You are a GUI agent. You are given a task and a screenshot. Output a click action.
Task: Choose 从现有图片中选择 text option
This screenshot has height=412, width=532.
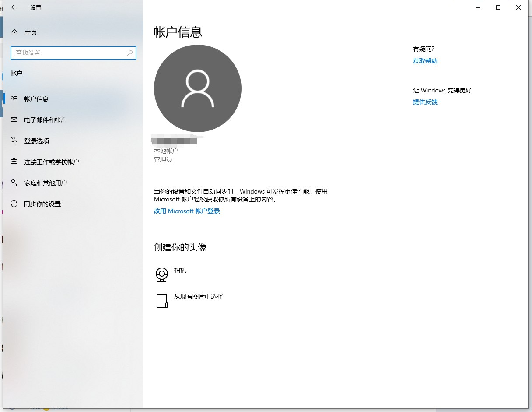[x=199, y=296]
